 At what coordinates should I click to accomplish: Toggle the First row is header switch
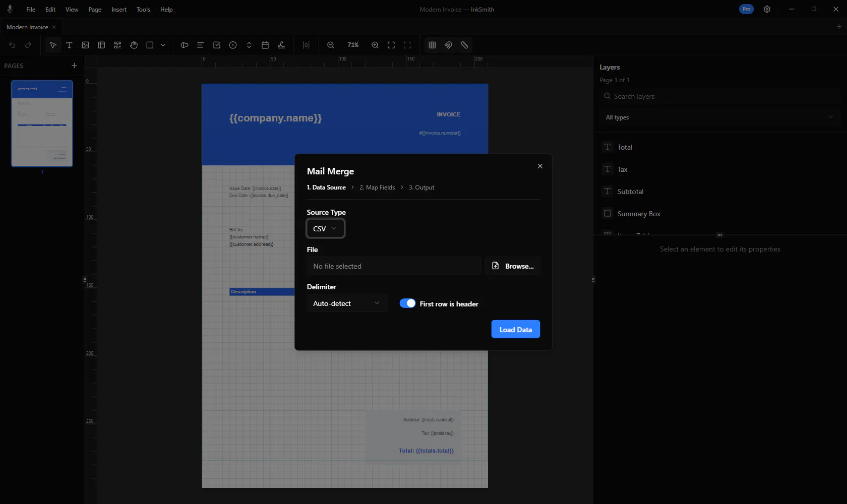coord(407,303)
